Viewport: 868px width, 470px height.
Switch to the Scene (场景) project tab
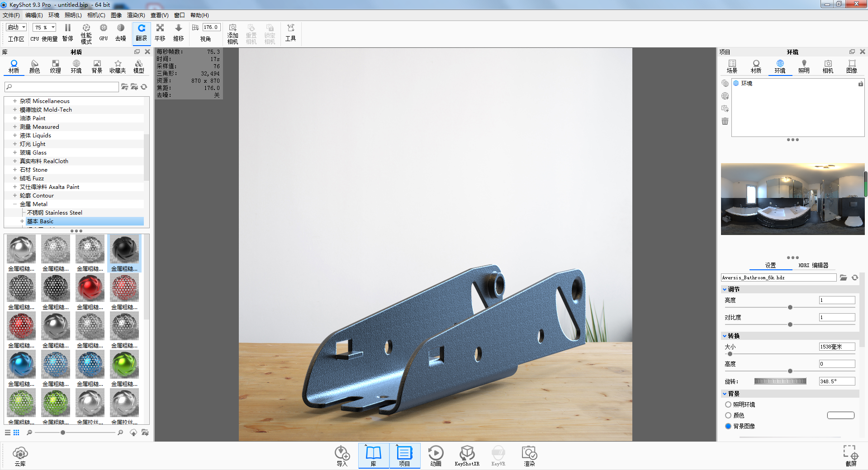[732, 66]
